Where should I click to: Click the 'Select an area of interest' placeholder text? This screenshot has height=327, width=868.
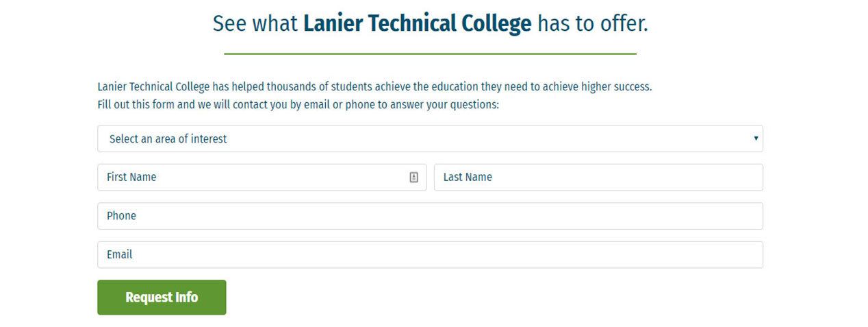[x=168, y=139]
